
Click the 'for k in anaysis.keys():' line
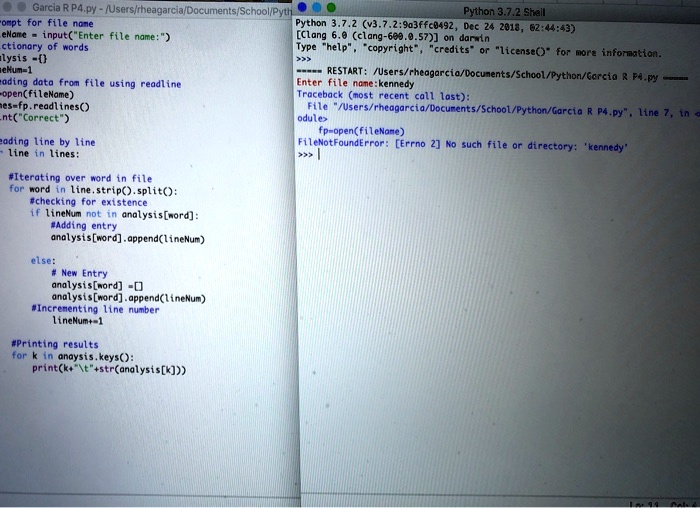pos(72,356)
